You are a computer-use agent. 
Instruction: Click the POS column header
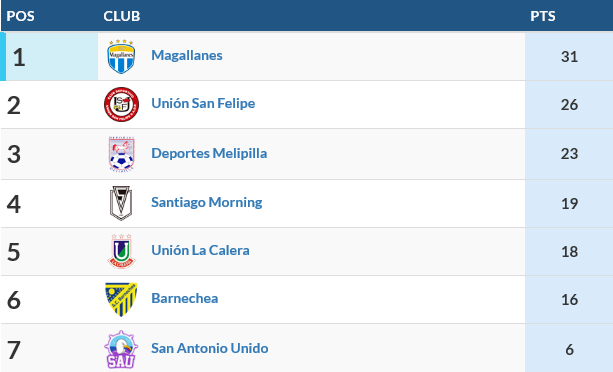coord(20,16)
